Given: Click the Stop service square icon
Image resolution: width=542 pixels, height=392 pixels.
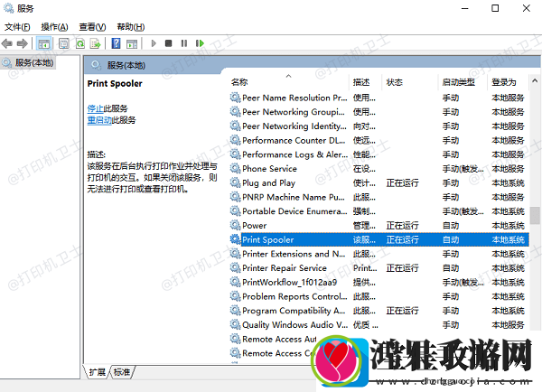Looking at the screenshot, I should click(168, 43).
